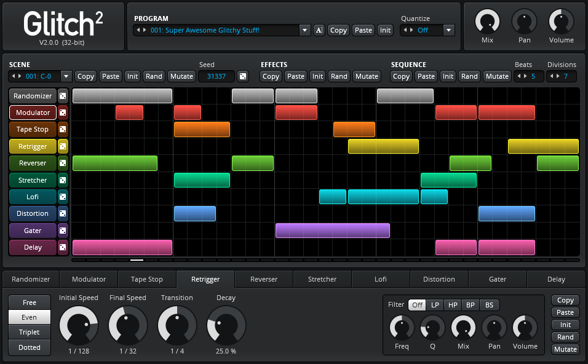
Task: Click the dice icon beside the Seed field
Action: (243, 76)
